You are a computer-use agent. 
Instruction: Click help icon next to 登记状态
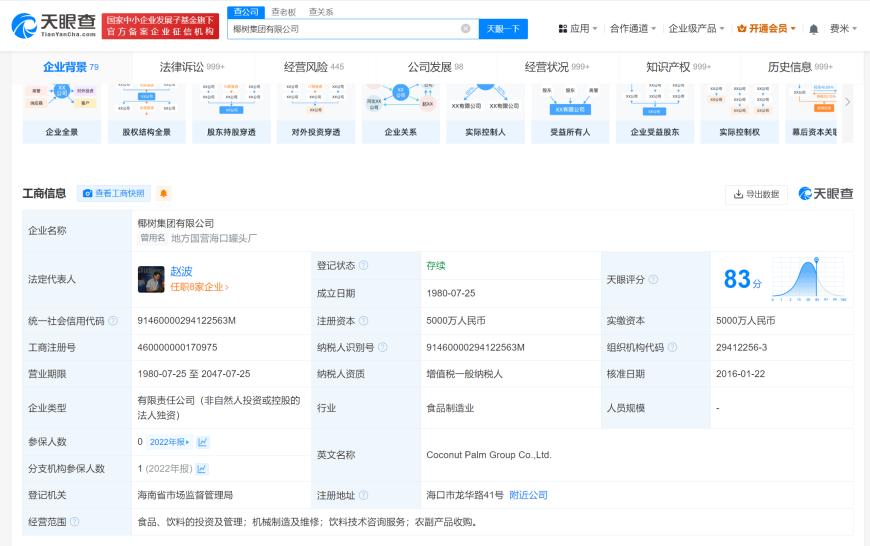363,265
